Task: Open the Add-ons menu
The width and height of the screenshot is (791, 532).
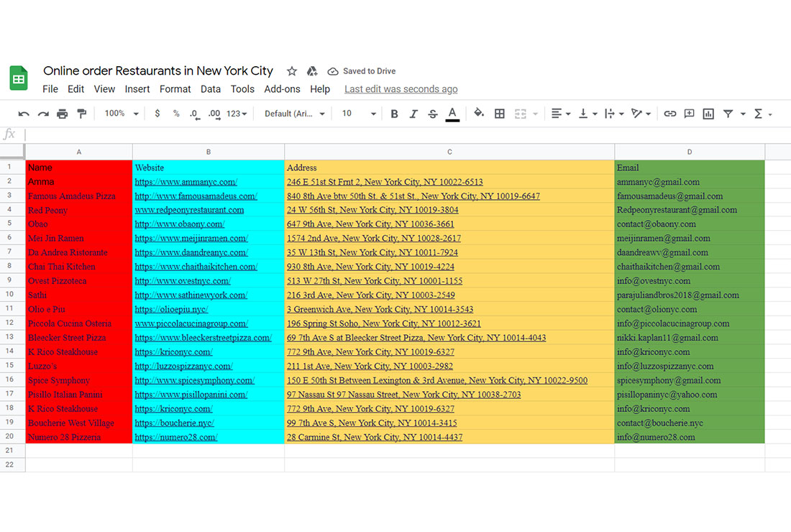Action: tap(282, 89)
